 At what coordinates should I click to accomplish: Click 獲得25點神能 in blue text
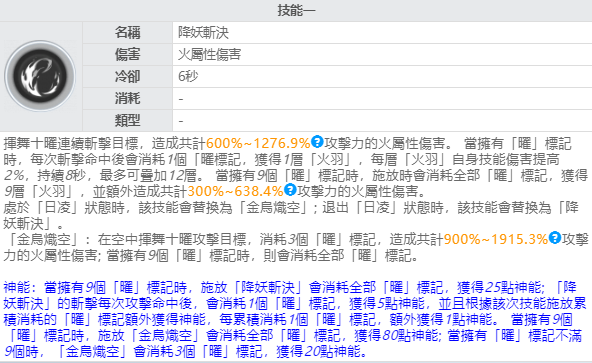[x=499, y=287]
